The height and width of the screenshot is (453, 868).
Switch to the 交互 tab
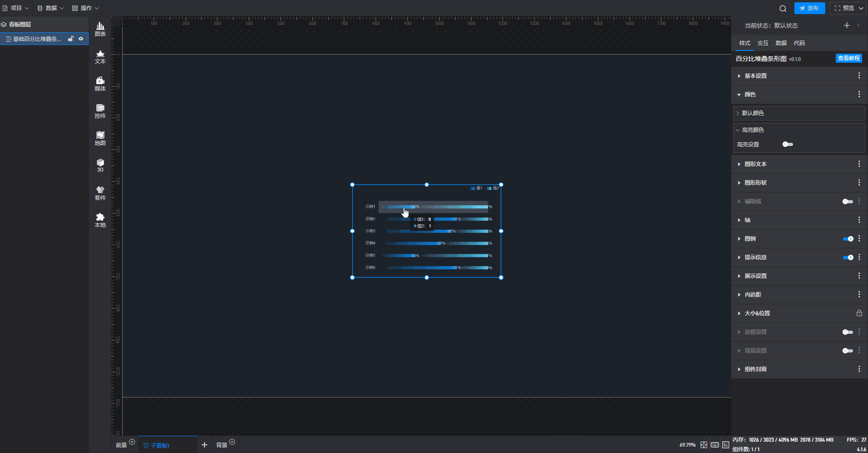tap(763, 43)
